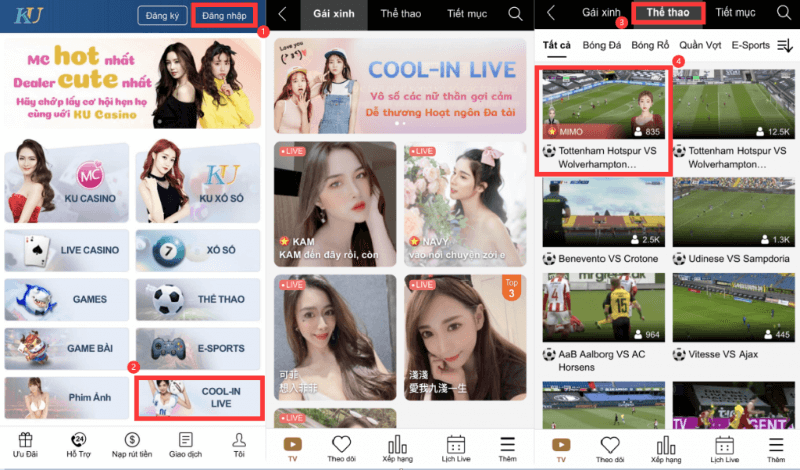
Task: Open the NAVY live stream
Action: pos(465,204)
